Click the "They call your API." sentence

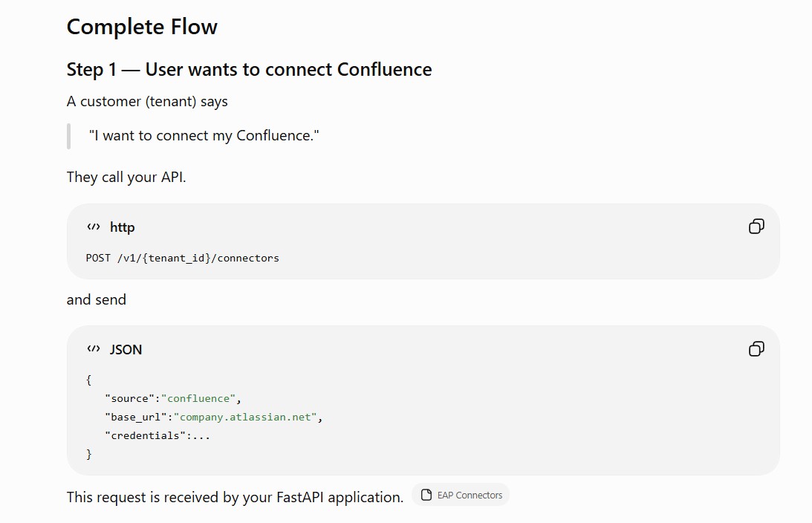point(126,177)
